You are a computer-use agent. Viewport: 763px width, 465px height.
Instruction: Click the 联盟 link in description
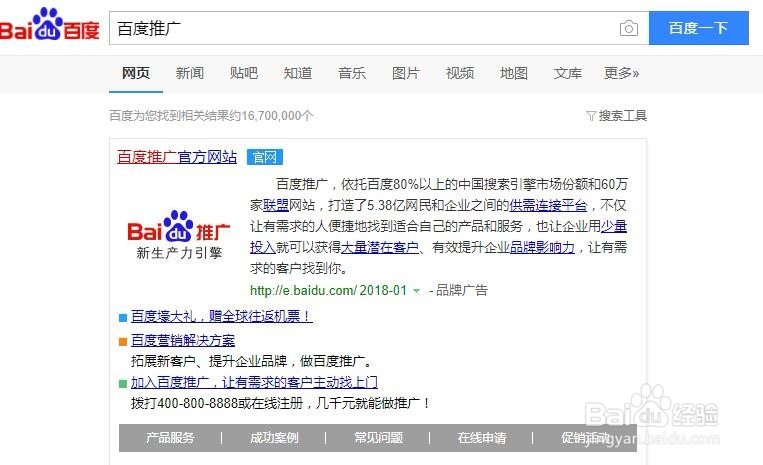[276, 205]
